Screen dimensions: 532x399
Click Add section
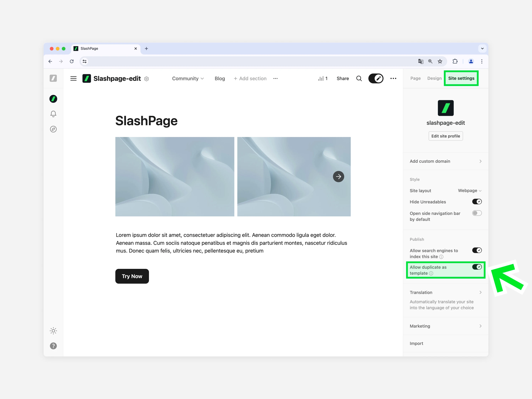(x=250, y=78)
